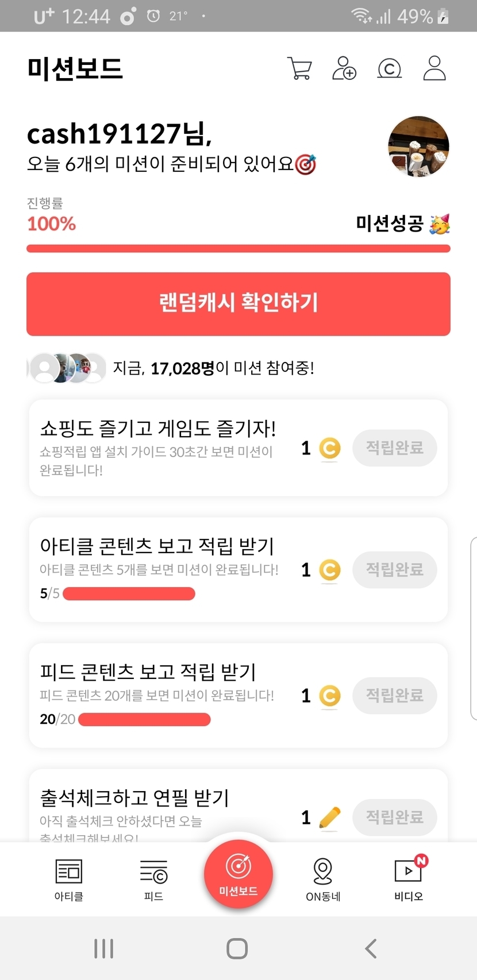
Task: Tap the gold coin in shopping mission
Action: coord(329,448)
